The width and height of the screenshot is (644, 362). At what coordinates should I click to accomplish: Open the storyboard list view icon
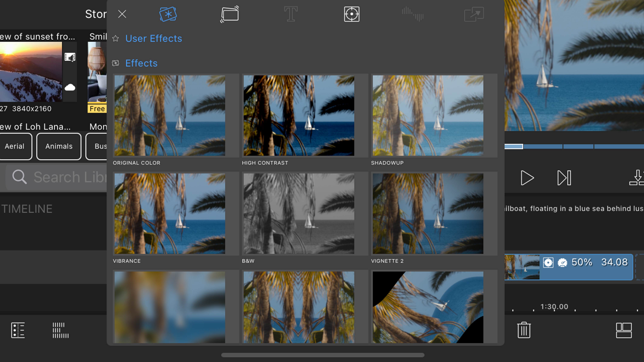(18, 330)
